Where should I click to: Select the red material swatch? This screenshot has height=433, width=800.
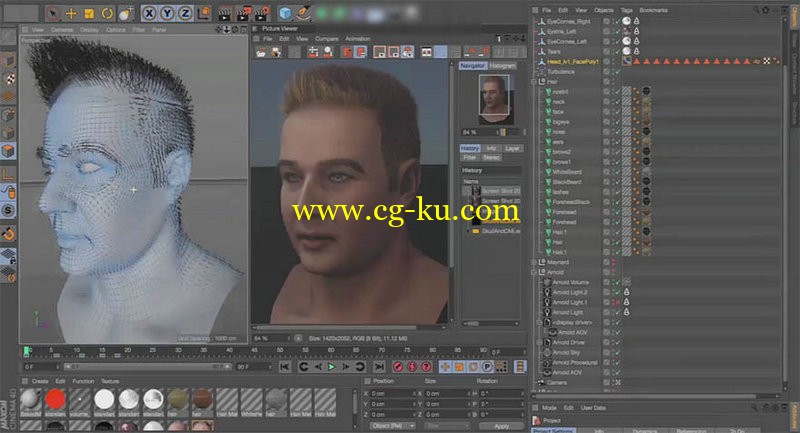(x=55, y=399)
